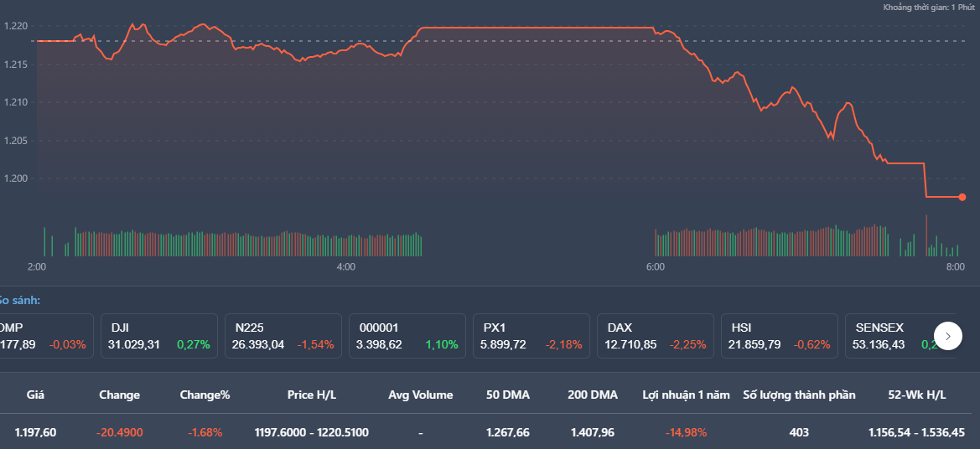Click the 'Giá' column header
The height and width of the screenshot is (449, 980).
pos(35,395)
